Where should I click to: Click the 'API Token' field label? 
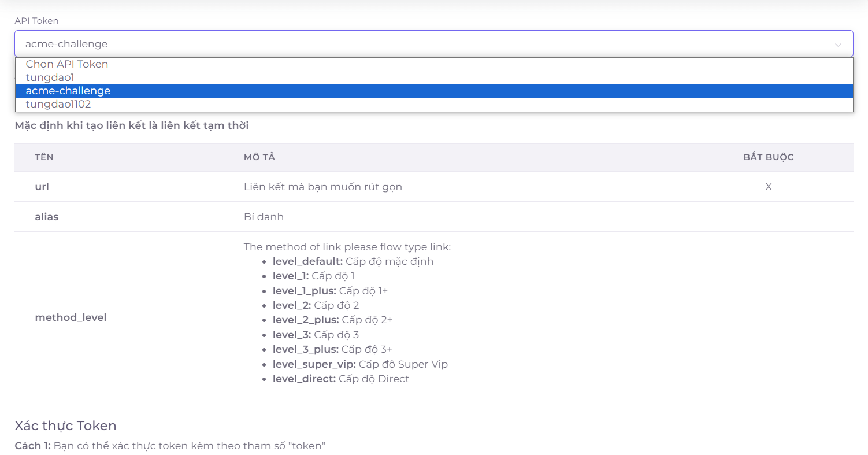click(x=36, y=21)
